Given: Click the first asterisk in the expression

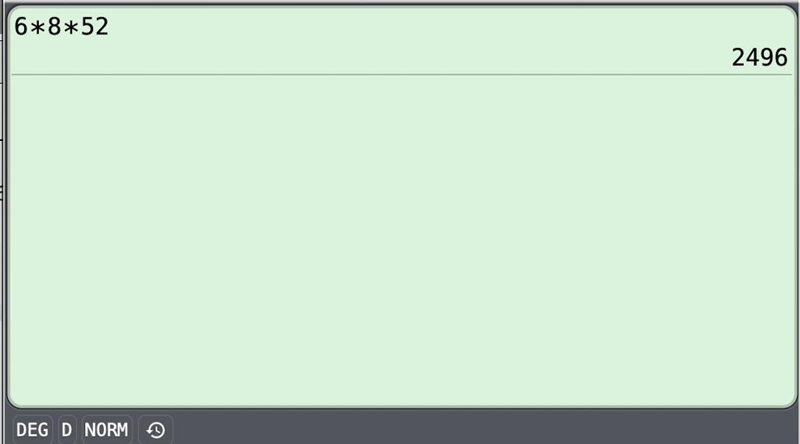Looking at the screenshot, I should (37, 28).
